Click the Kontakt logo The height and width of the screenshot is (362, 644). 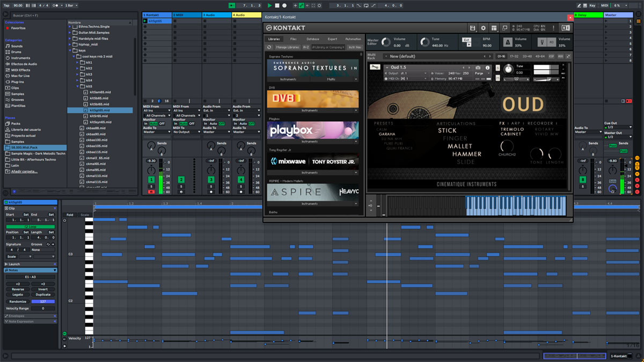[x=286, y=28]
